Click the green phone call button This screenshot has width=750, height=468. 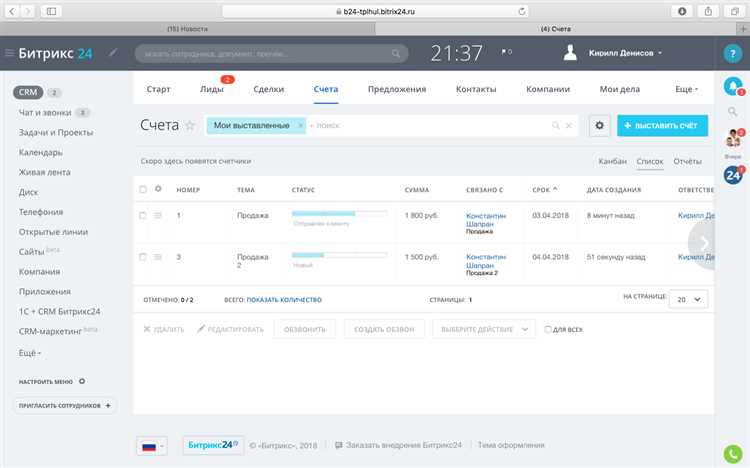[x=733, y=454]
